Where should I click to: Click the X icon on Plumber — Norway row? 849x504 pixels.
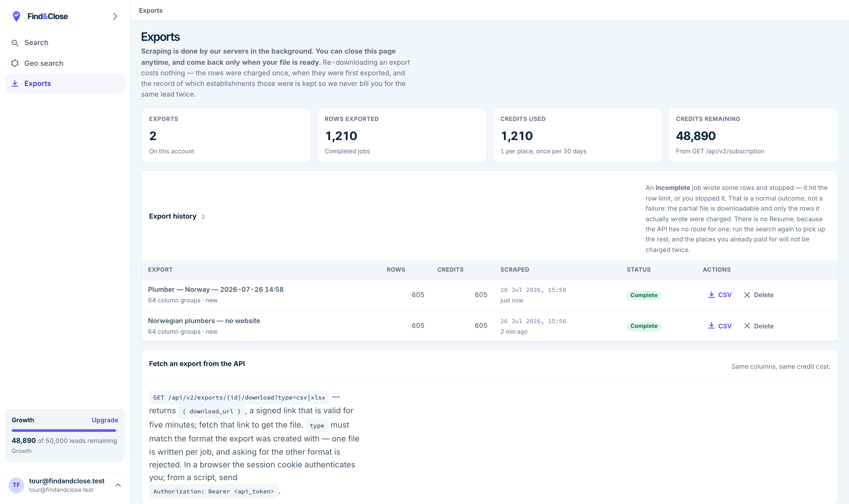tap(747, 295)
